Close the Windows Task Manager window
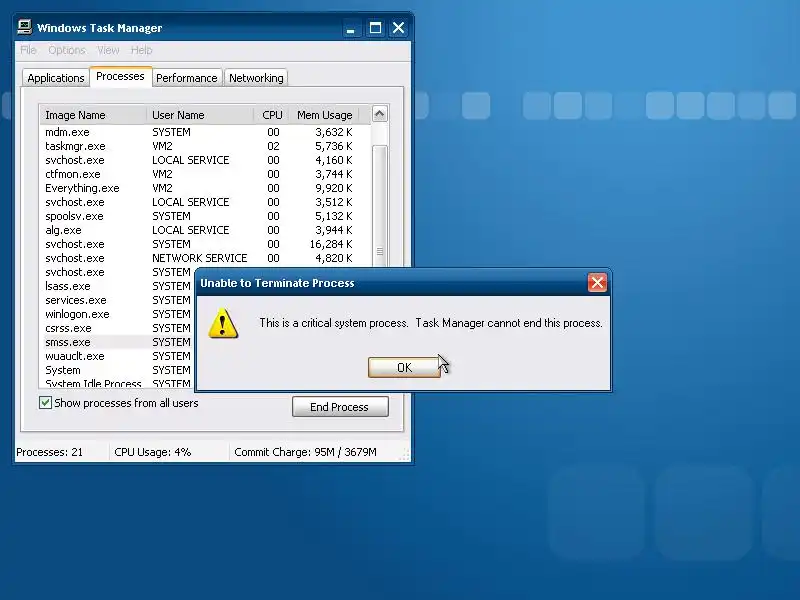 (x=398, y=28)
